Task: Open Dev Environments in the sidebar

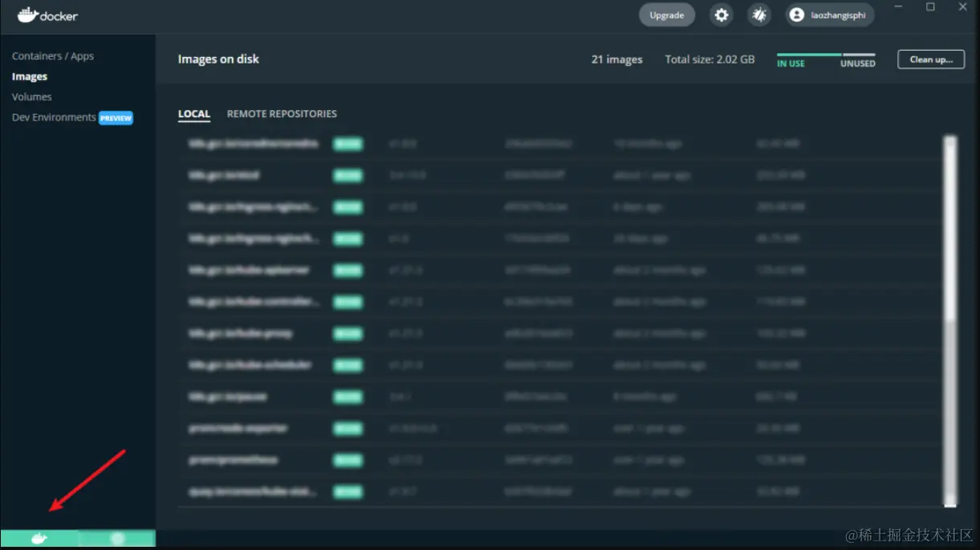Action: tap(54, 117)
